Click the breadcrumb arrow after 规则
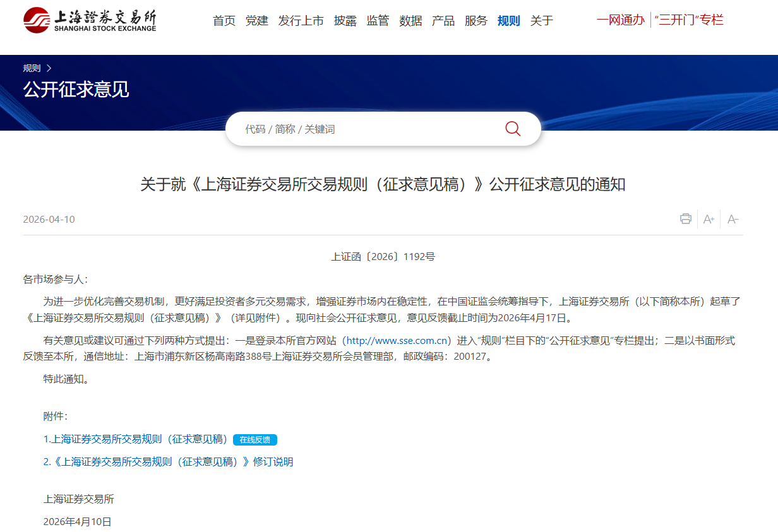Screen dimensions: 778x532 49,68
